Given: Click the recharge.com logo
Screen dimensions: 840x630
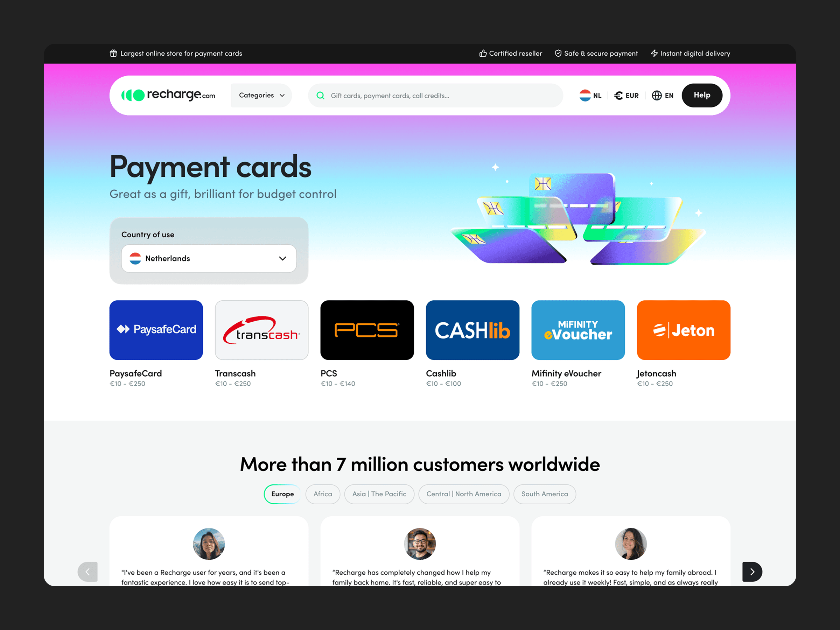Looking at the screenshot, I should click(x=168, y=95).
